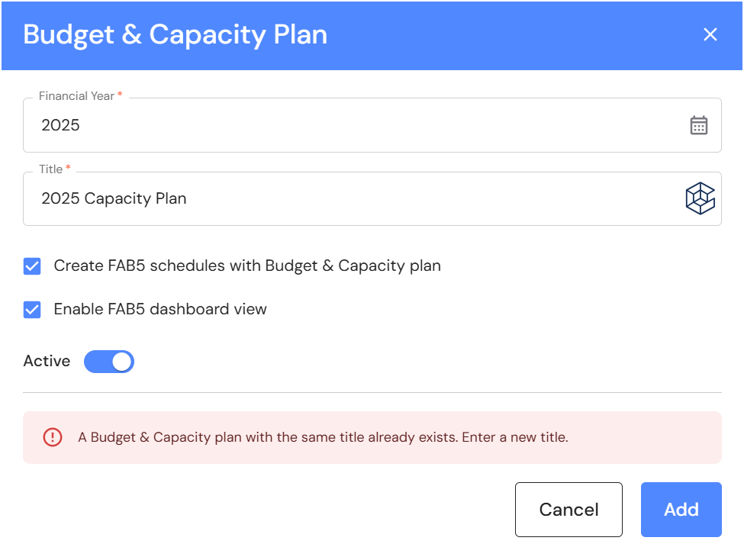This screenshot has height=560, width=744.
Task: Click the 'Enable FAB5 dashboard view' label text
Action: 160,310
